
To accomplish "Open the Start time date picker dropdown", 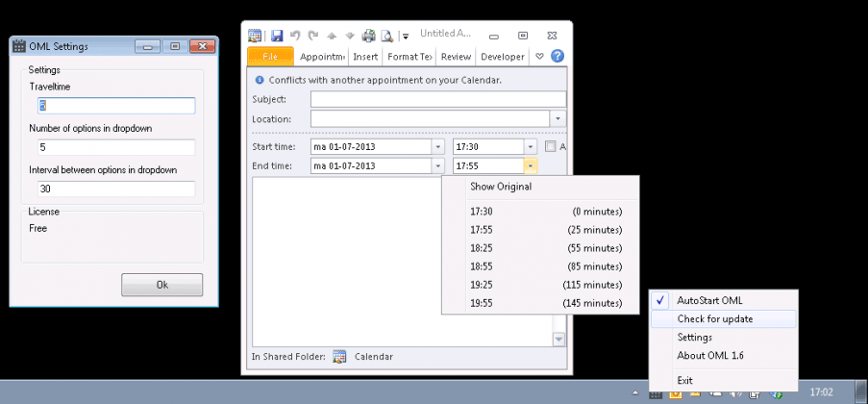I will [x=438, y=147].
